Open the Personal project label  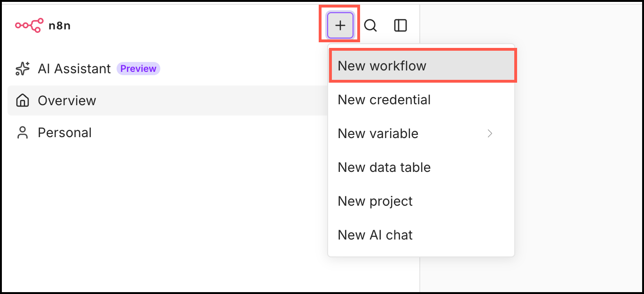pyautogui.click(x=64, y=132)
